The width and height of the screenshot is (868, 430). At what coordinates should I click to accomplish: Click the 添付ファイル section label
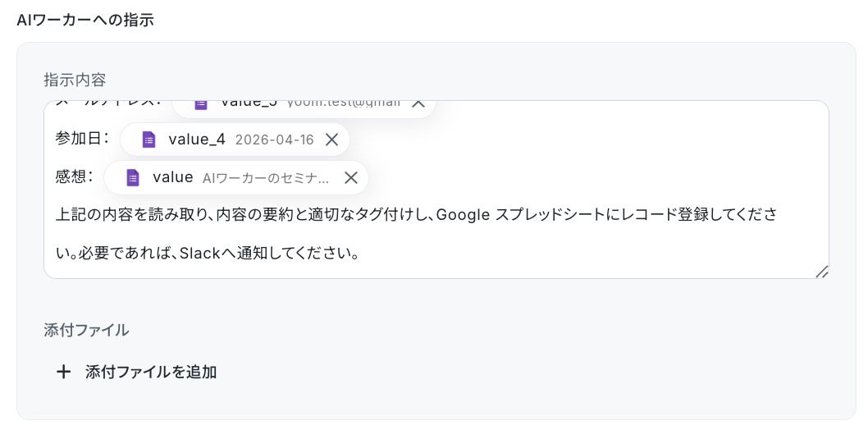pos(86,330)
